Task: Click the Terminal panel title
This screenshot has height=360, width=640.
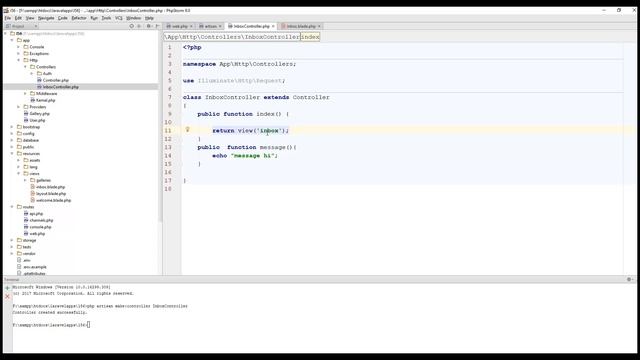Action: click(12, 280)
